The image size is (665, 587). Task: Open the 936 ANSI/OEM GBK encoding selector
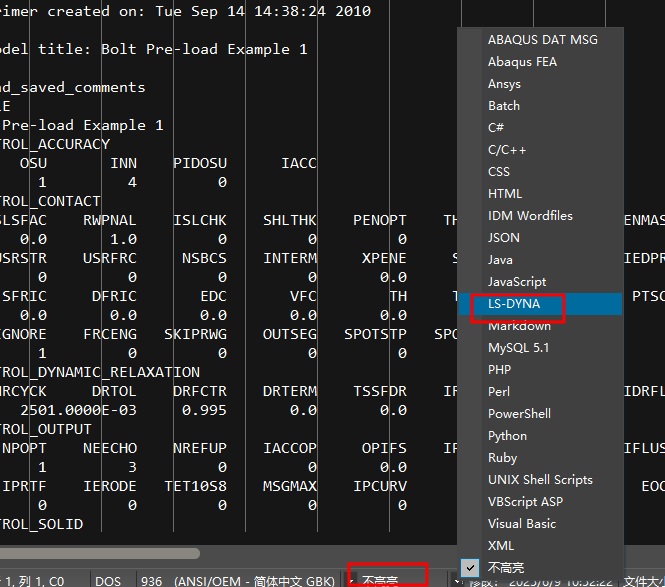(238, 581)
